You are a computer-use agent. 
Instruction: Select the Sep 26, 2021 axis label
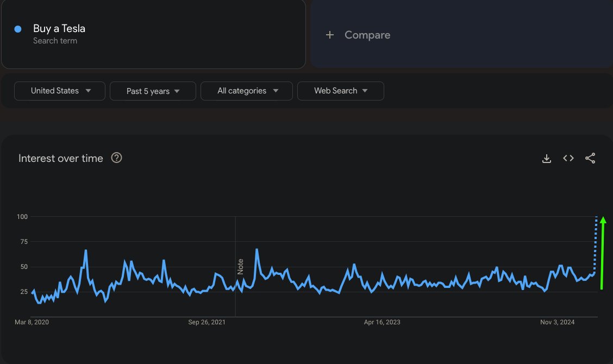coord(207,322)
